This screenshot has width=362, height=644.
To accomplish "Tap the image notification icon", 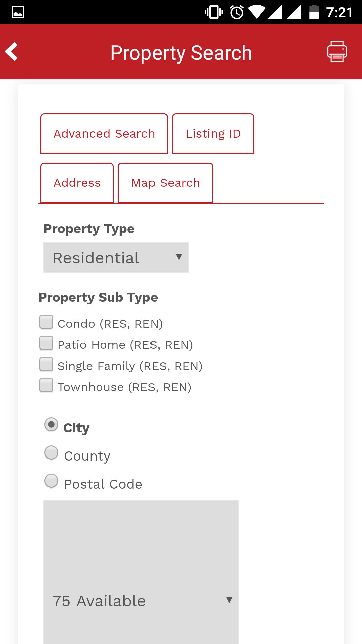I will pos(18,13).
